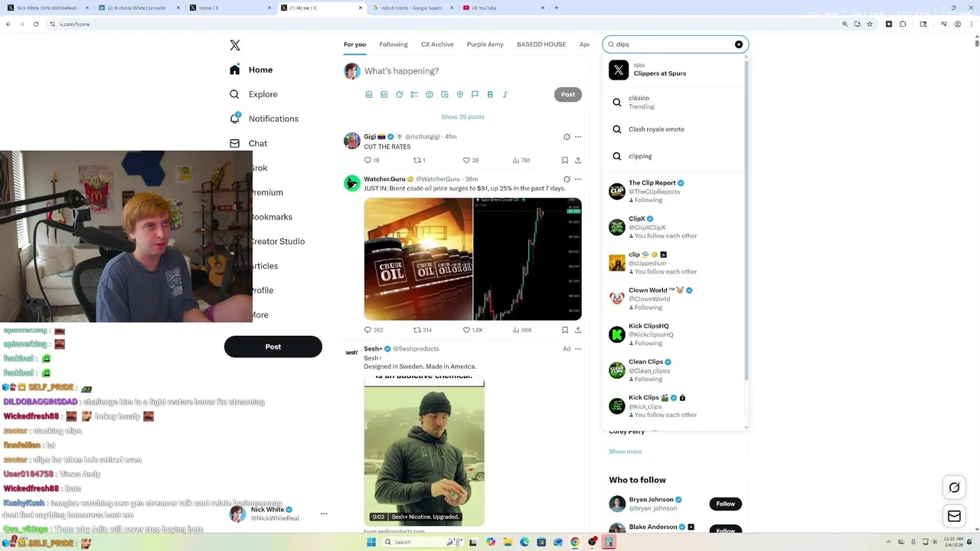Open Clown World profile result
The height and width of the screenshot is (551, 980).
click(x=673, y=298)
